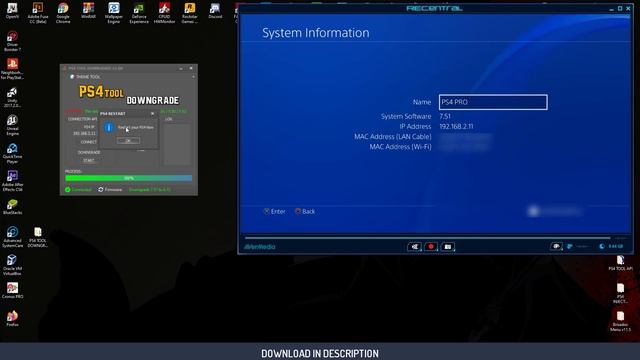The width and height of the screenshot is (640, 360).
Task: Click OK in the PS4 Restart dialog
Action: (x=128, y=141)
